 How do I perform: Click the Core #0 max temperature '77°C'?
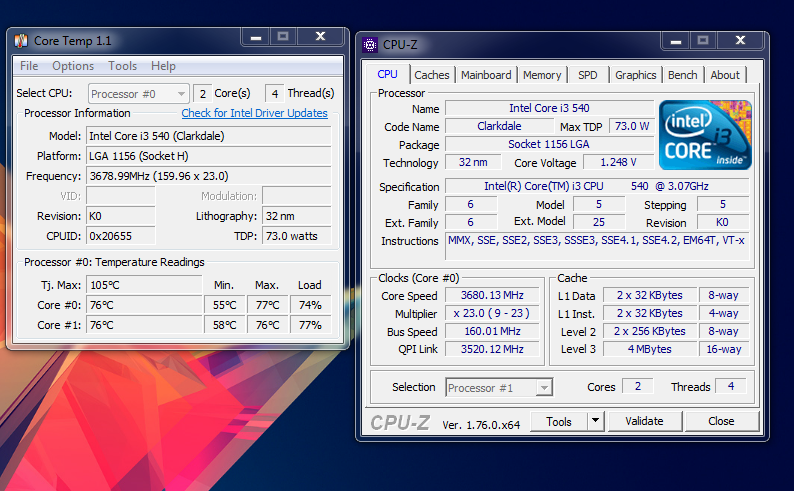(x=267, y=305)
